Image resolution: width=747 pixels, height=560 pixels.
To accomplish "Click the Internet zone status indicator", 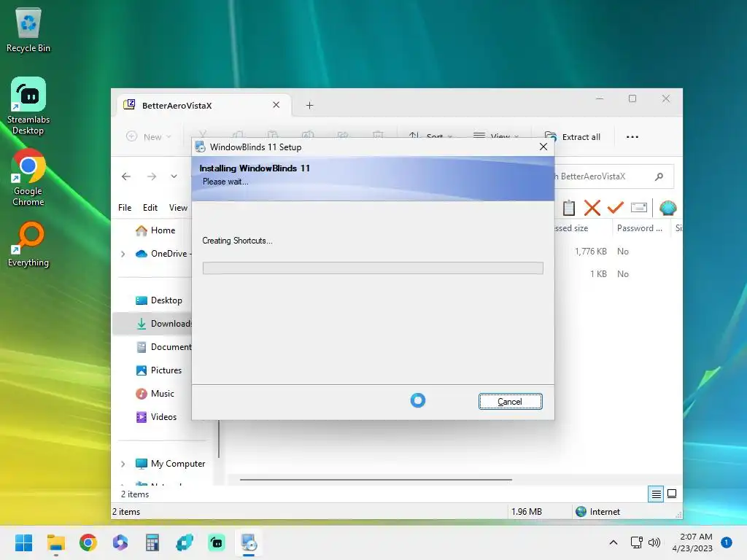I will (x=598, y=512).
